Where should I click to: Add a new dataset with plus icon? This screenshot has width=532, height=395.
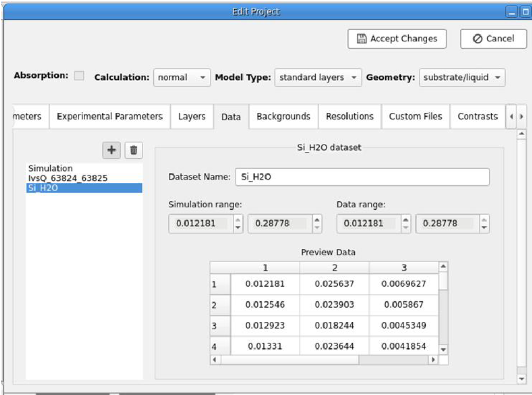pos(111,150)
